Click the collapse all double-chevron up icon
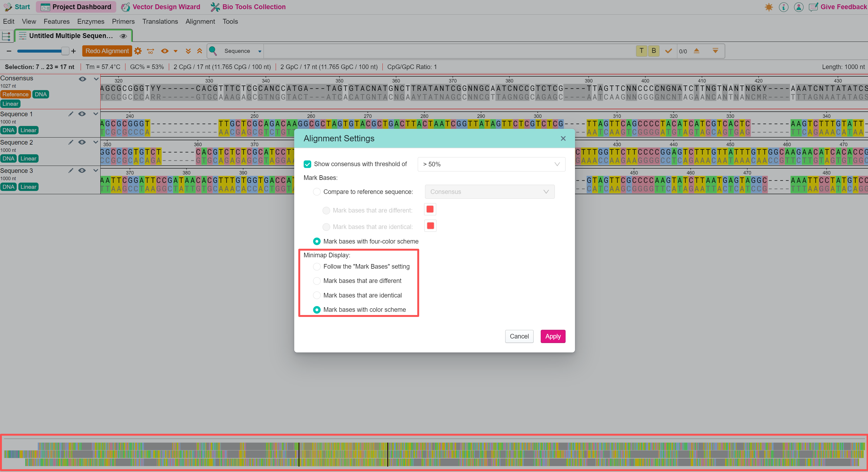 [x=200, y=51]
